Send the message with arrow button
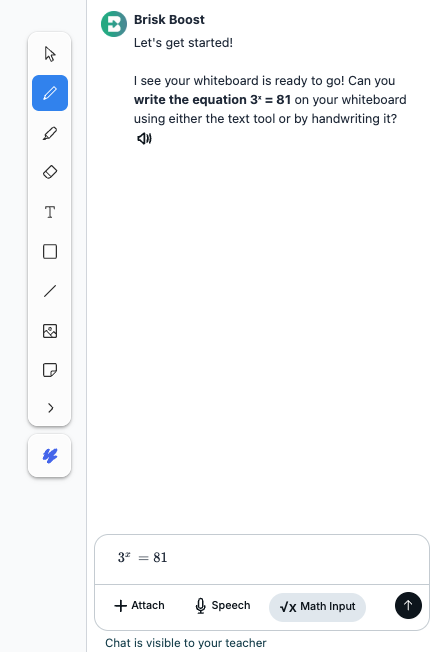434x652 pixels. [x=408, y=605]
